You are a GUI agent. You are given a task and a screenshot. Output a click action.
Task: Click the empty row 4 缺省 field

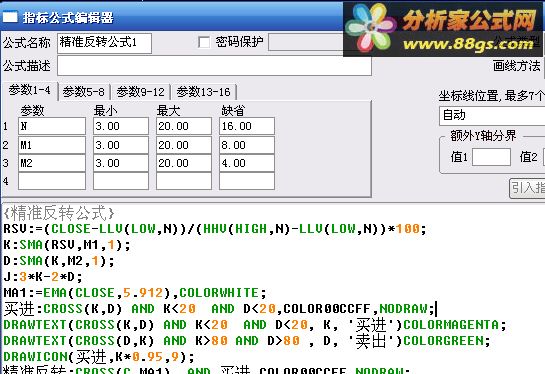click(247, 181)
